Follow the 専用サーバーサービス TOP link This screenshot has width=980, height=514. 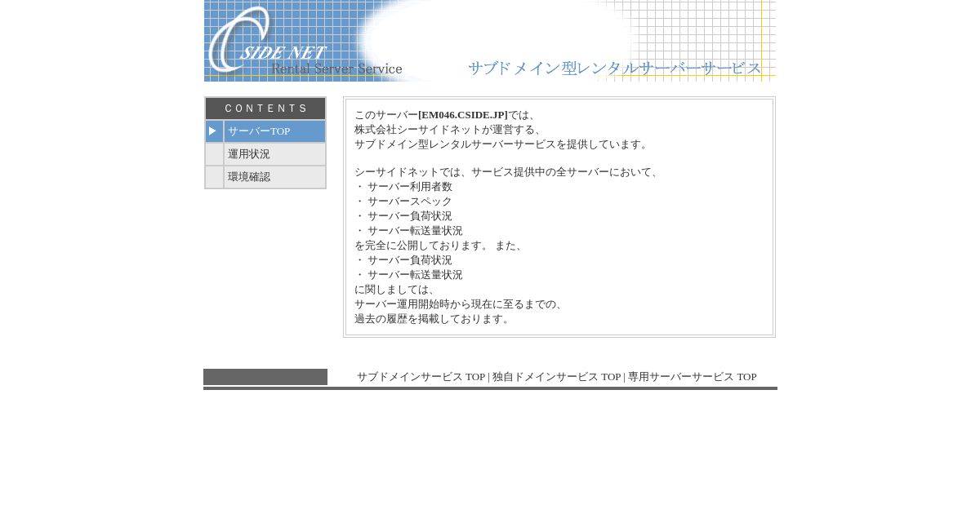[692, 377]
